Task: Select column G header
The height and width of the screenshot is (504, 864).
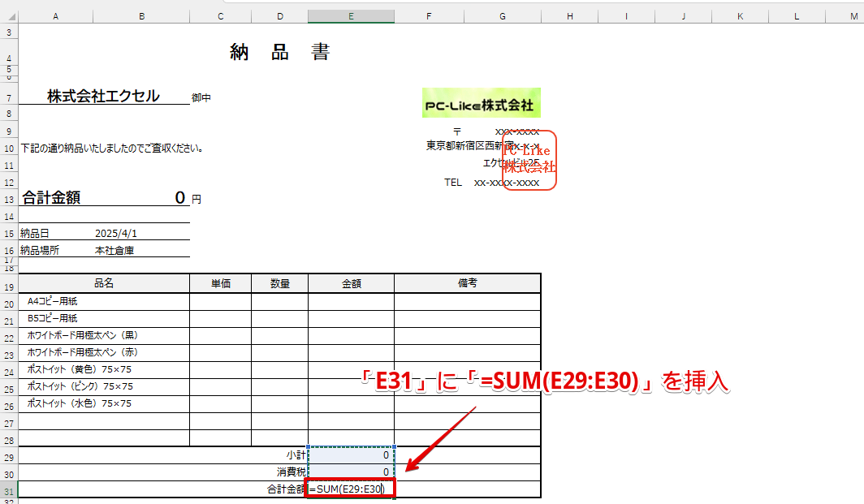Action: point(503,16)
